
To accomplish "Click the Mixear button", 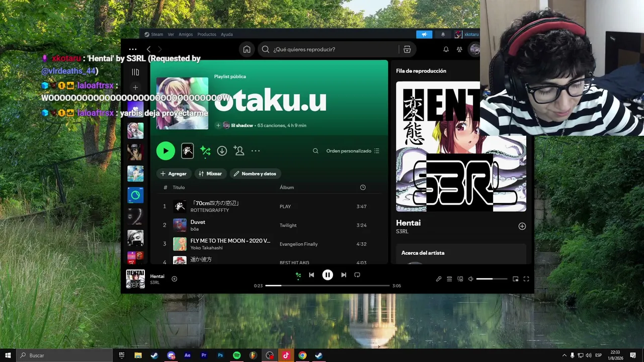I will click(x=210, y=173).
